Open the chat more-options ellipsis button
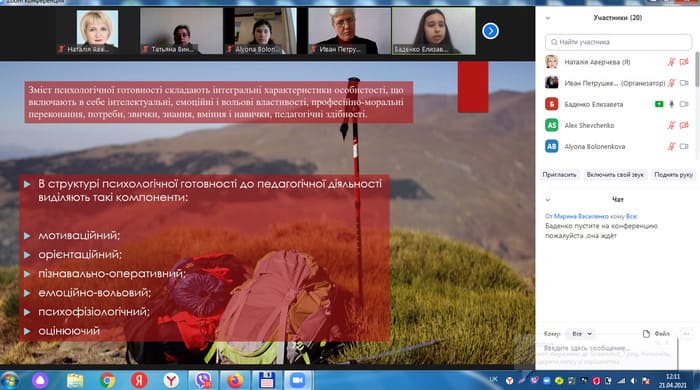The width and height of the screenshot is (700, 390). pos(686,334)
